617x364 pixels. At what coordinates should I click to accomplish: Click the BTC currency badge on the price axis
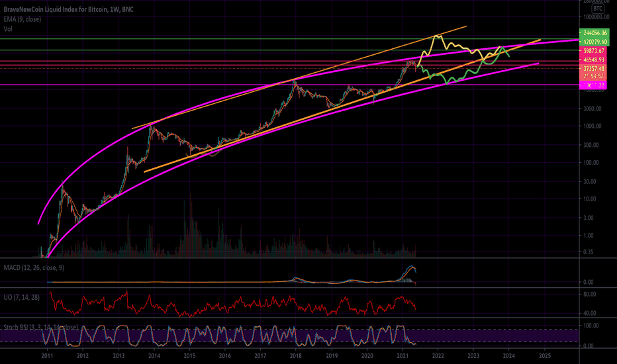(598, 8)
